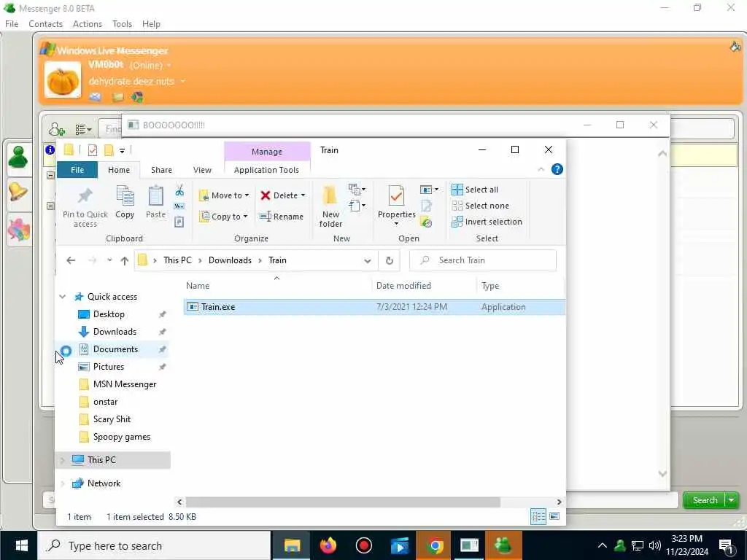Image resolution: width=747 pixels, height=560 pixels.
Task: Open File Explorer from the taskbar
Action: tap(292, 545)
